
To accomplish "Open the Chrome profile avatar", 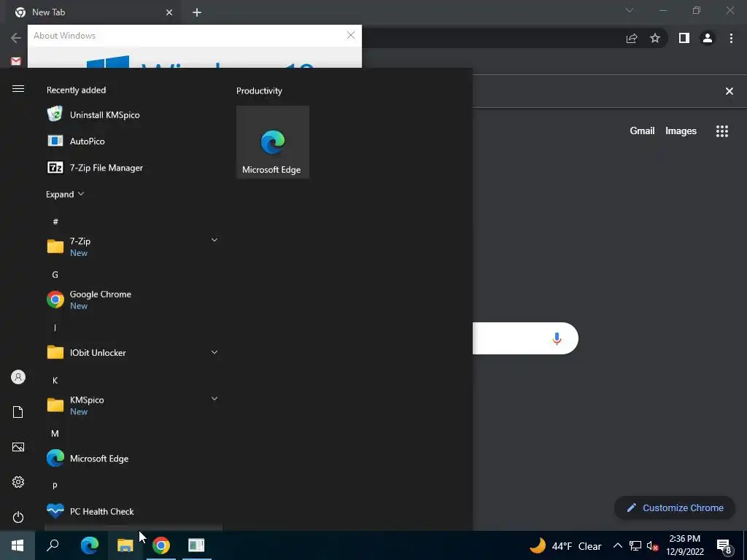I will (708, 38).
